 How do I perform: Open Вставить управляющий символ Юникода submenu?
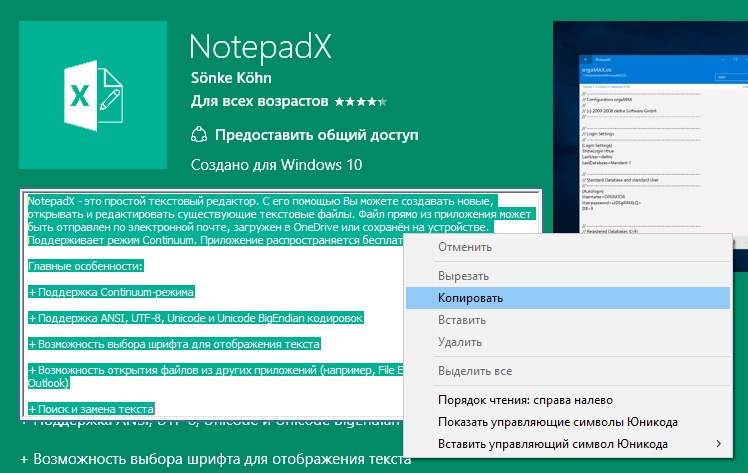coord(568,444)
